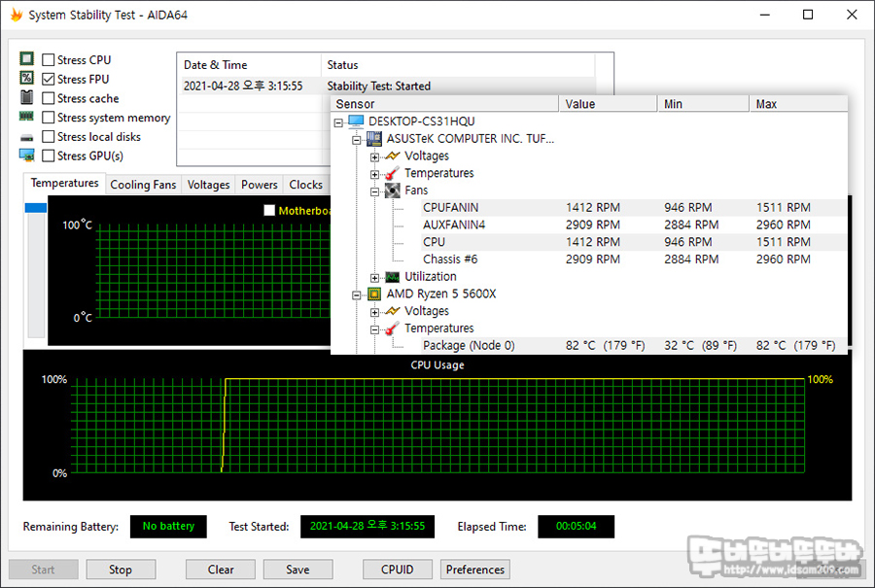The image size is (875, 588).
Task: Click the motherboard Temperatures thermometer icon
Action: pyautogui.click(x=393, y=173)
